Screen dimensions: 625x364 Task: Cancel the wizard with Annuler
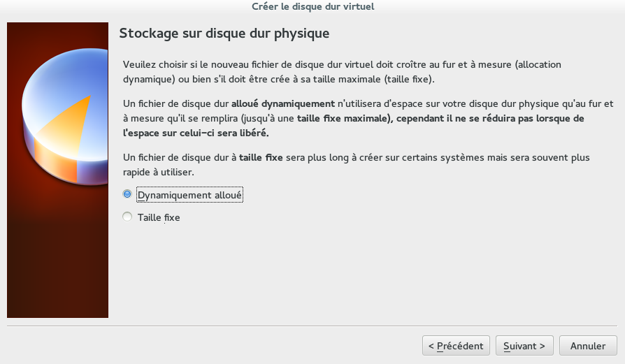point(588,346)
